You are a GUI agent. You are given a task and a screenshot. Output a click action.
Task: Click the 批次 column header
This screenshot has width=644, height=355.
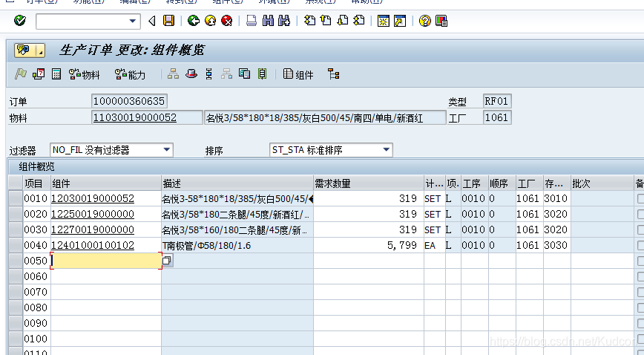tap(602, 183)
